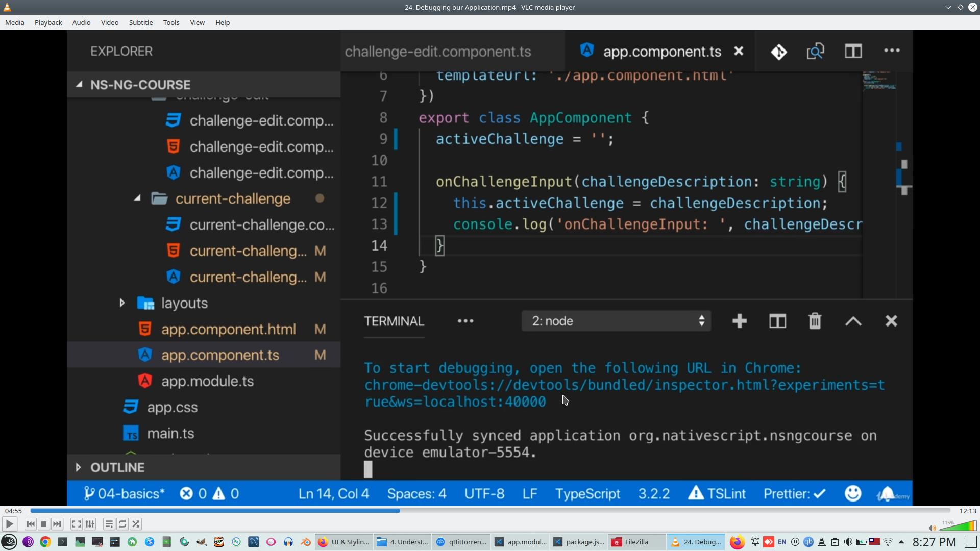This screenshot has height=551, width=980.
Task: Click the new terminal plus icon
Action: [x=739, y=321]
